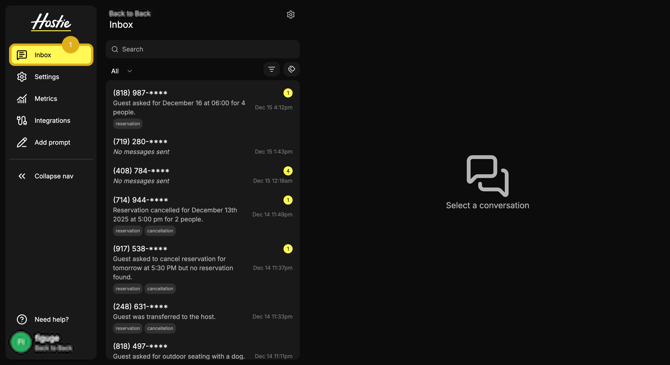Click the Inbox heading title
670x365 pixels.
[x=121, y=25]
